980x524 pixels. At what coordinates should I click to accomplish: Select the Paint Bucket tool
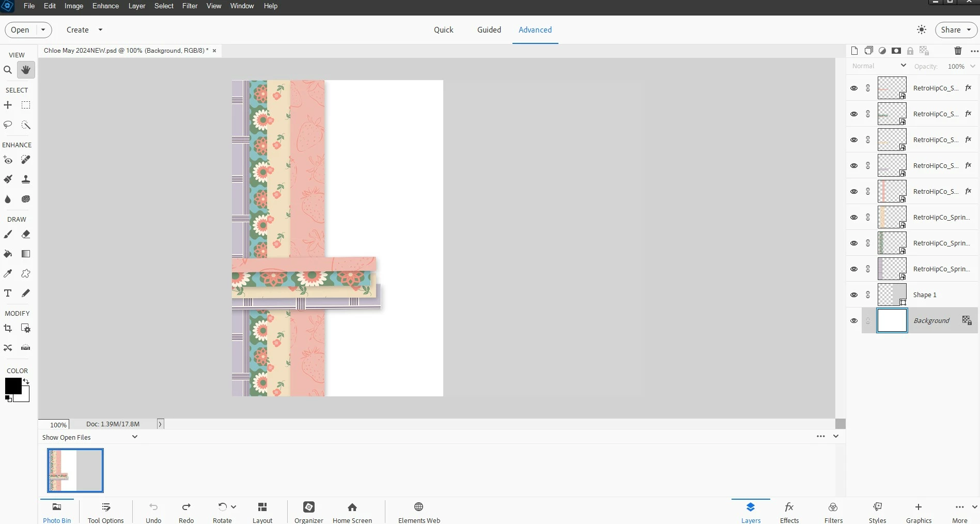[8, 254]
